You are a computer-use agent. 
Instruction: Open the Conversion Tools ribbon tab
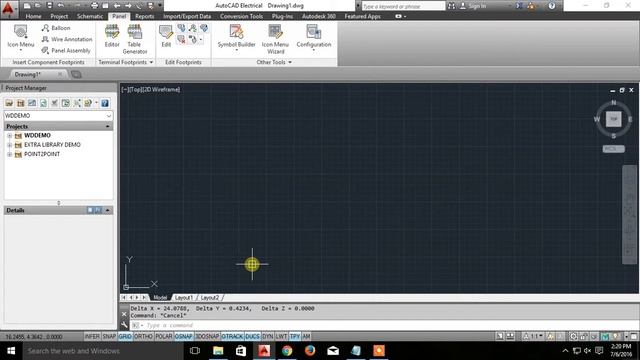(241, 16)
